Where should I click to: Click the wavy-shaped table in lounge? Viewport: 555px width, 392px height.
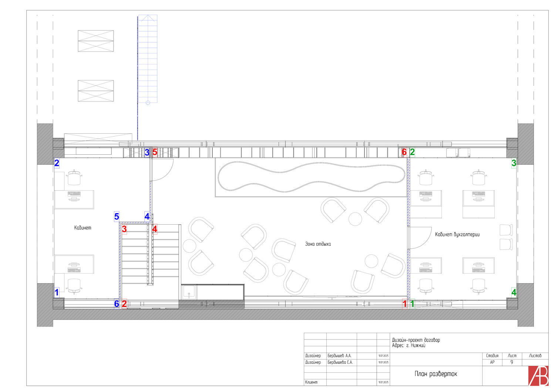pos(311,177)
